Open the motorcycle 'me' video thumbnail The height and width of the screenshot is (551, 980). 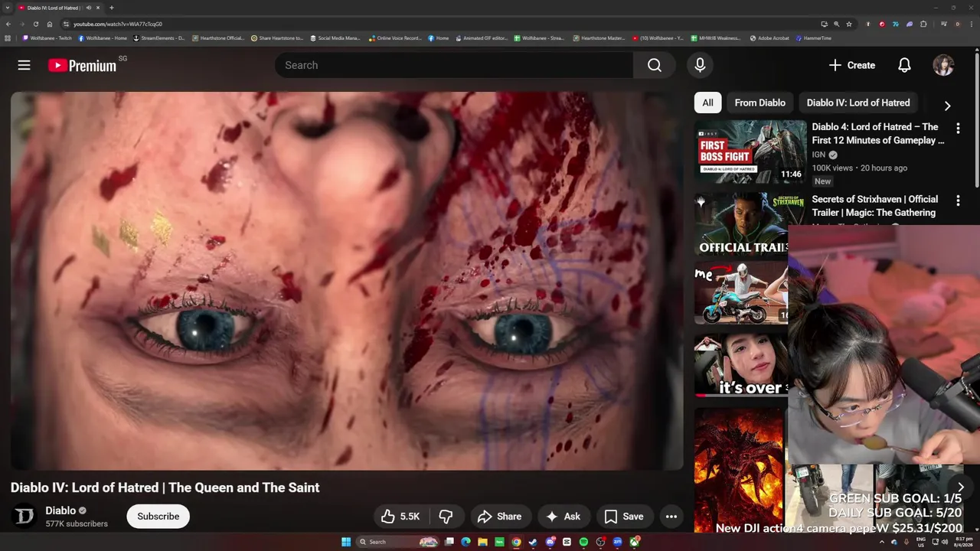[x=741, y=293]
